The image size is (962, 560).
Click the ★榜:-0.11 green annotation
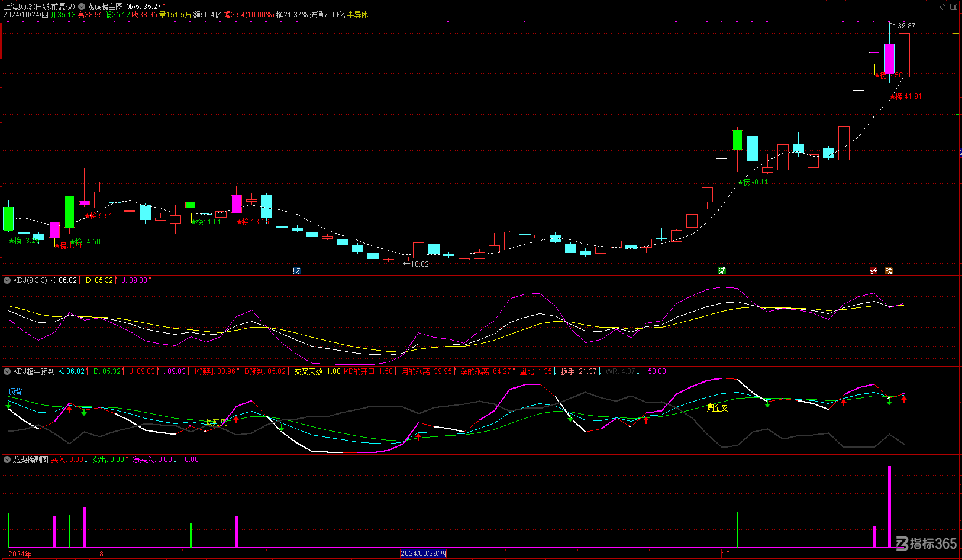(753, 182)
